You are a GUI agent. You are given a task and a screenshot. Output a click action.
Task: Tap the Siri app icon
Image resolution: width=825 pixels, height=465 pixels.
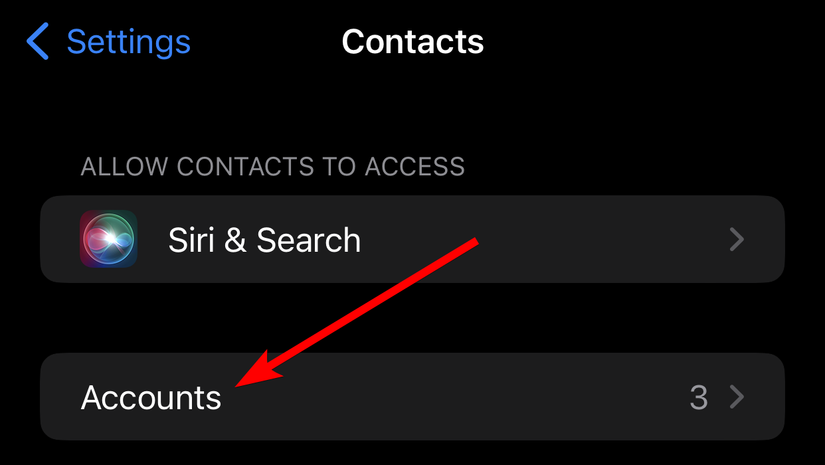[x=108, y=239]
